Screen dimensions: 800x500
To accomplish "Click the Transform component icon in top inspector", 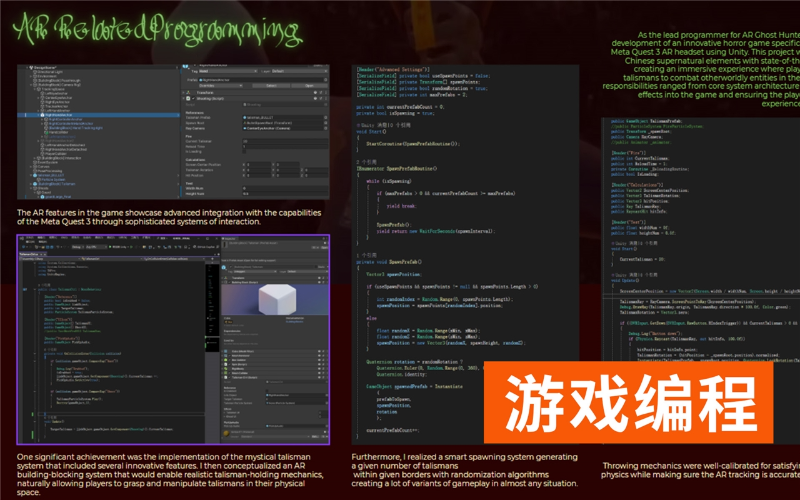I will 188,92.
